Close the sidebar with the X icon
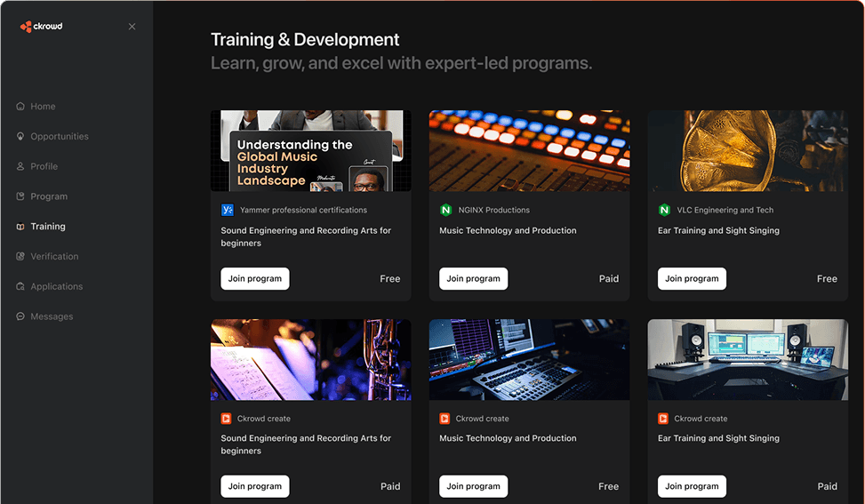The image size is (865, 504). [x=132, y=27]
